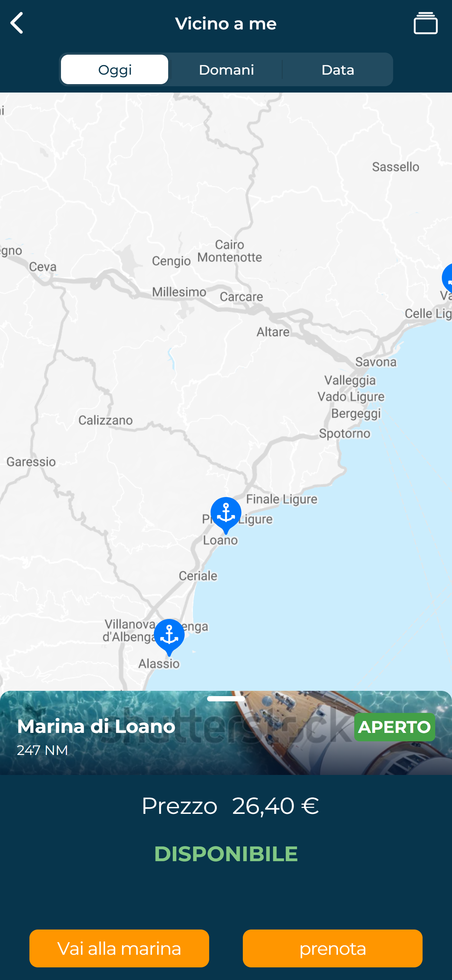Tap Cairo Montenotte label on the map
Image resolution: width=452 pixels, height=980 pixels.
coord(230,251)
